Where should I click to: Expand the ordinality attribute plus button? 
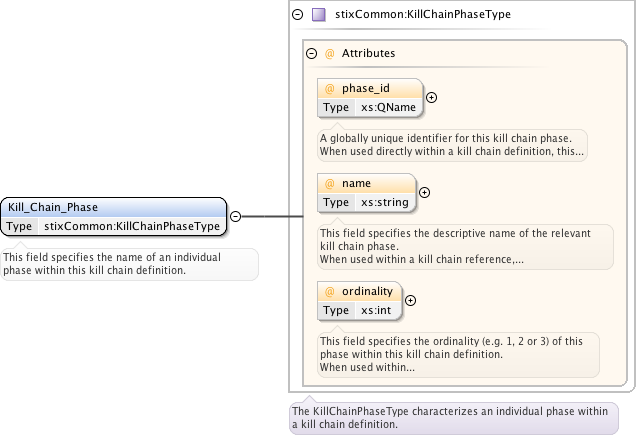coord(410,300)
